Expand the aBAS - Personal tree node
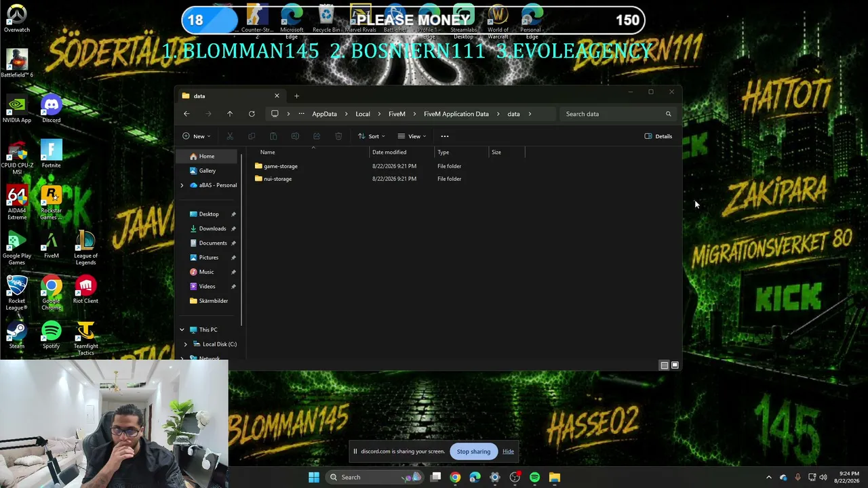This screenshot has width=868, height=488. point(182,185)
